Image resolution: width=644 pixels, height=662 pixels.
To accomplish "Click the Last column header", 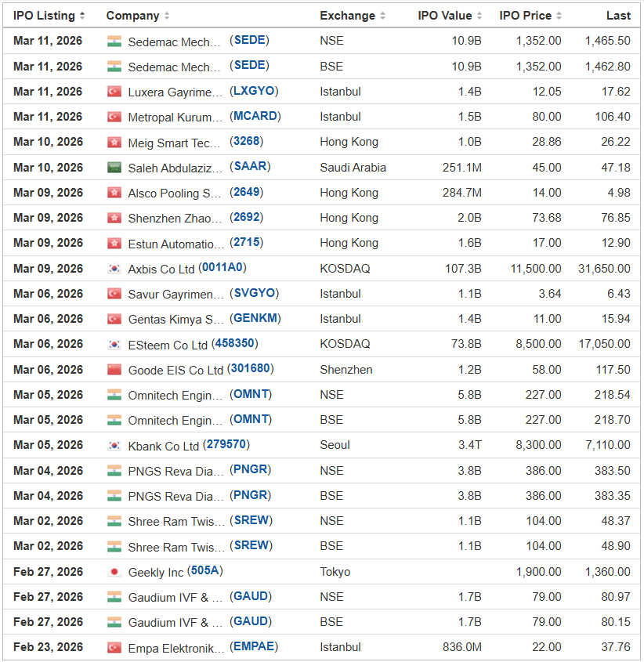I will coord(618,16).
